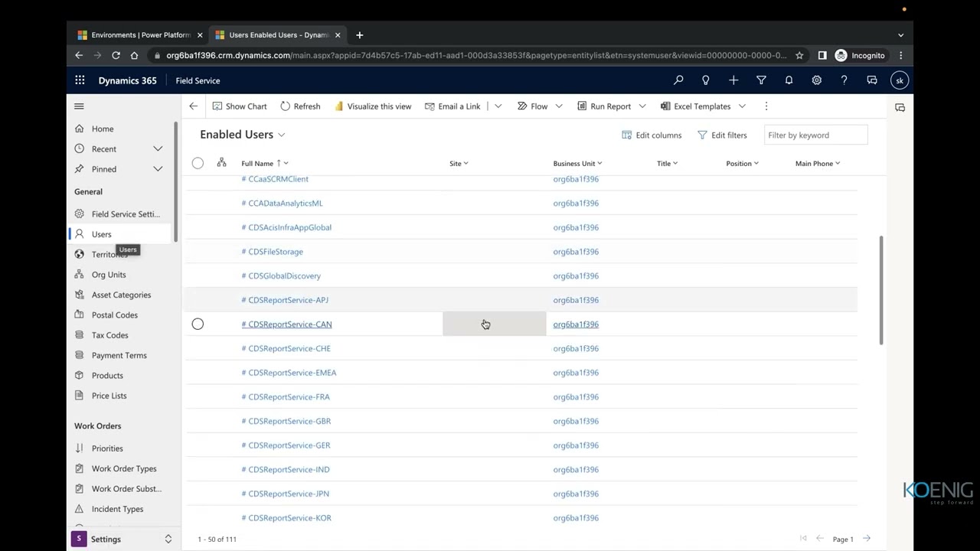Expand the Recent section
Viewport: 980px width, 551px height.
coord(158,148)
